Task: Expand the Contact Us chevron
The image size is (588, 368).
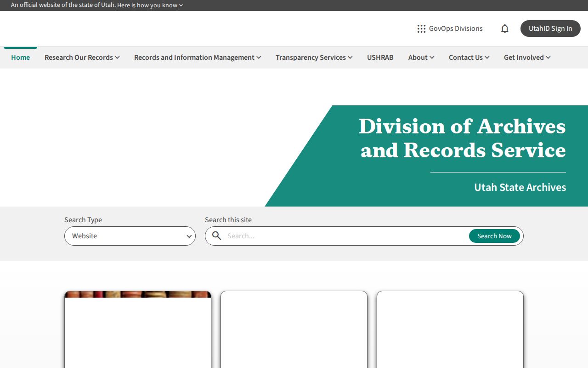Action: tap(487, 57)
